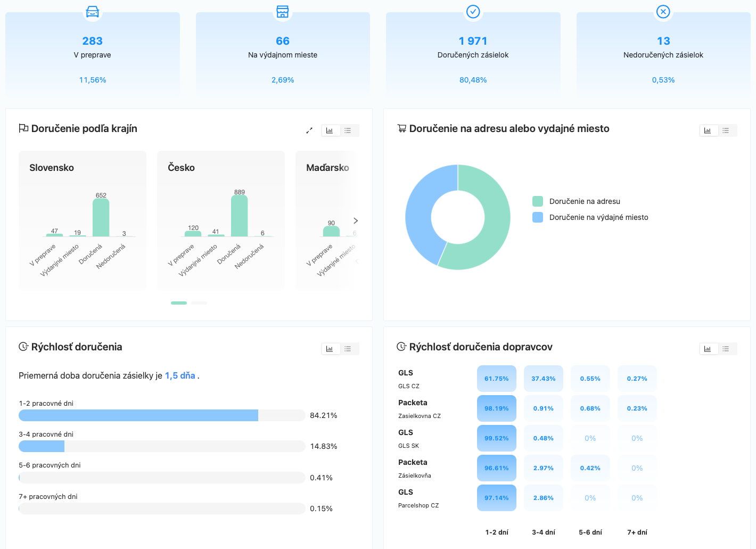Click the 0.68% cell for Zasielkovna CZ
The image size is (756, 549).
590,408
